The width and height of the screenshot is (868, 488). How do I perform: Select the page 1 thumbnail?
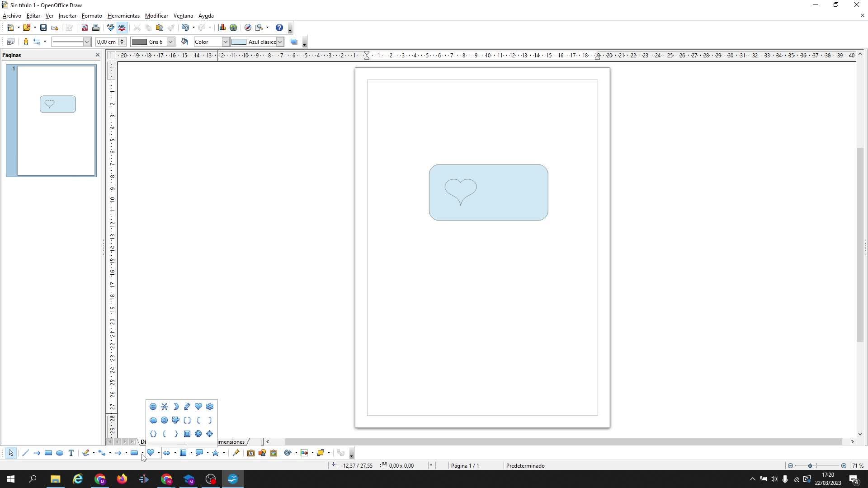pos(56,120)
